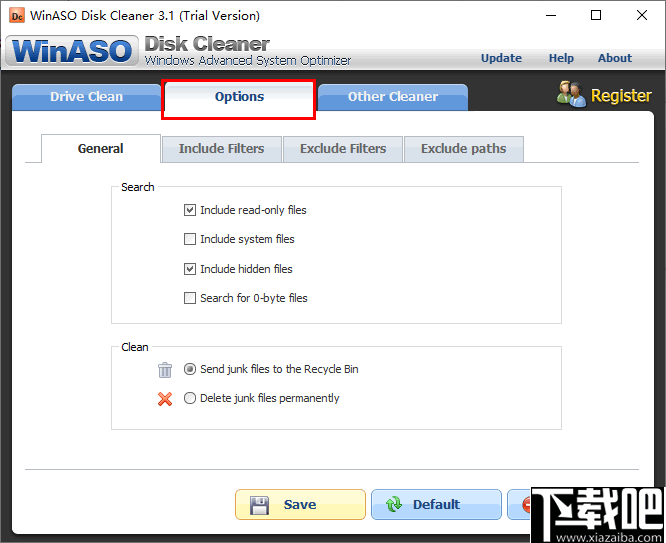Click the Default button

click(x=436, y=505)
